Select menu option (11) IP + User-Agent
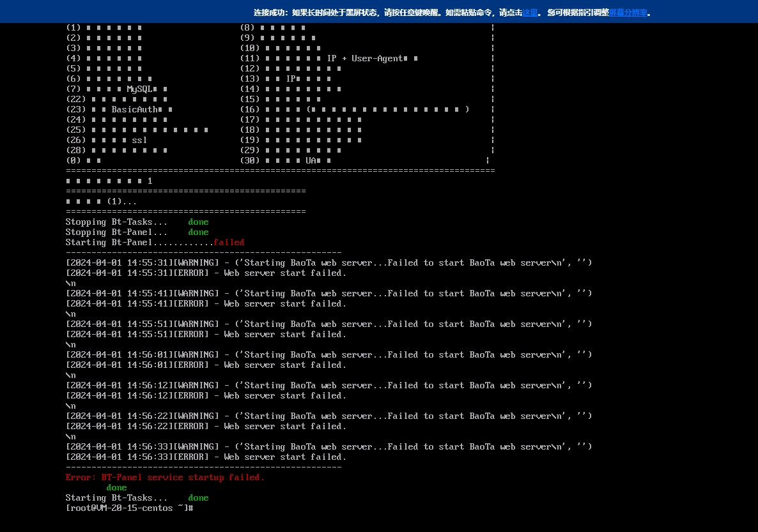758x532 pixels. click(329, 59)
